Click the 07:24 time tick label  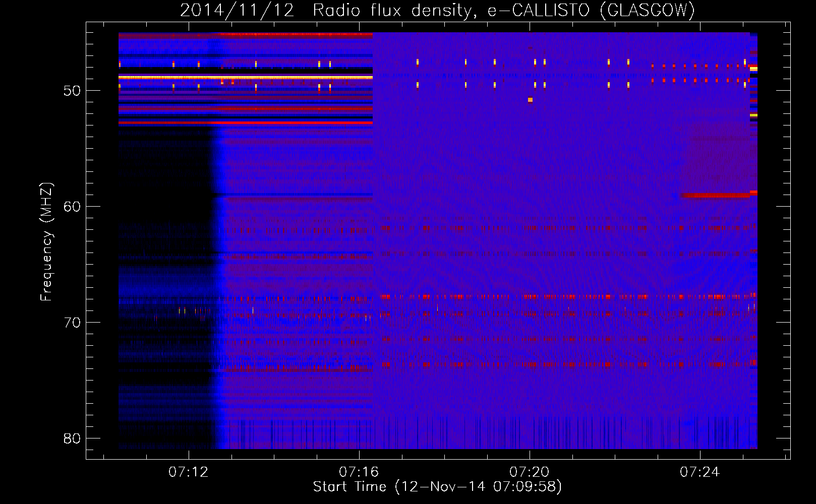pyautogui.click(x=700, y=472)
